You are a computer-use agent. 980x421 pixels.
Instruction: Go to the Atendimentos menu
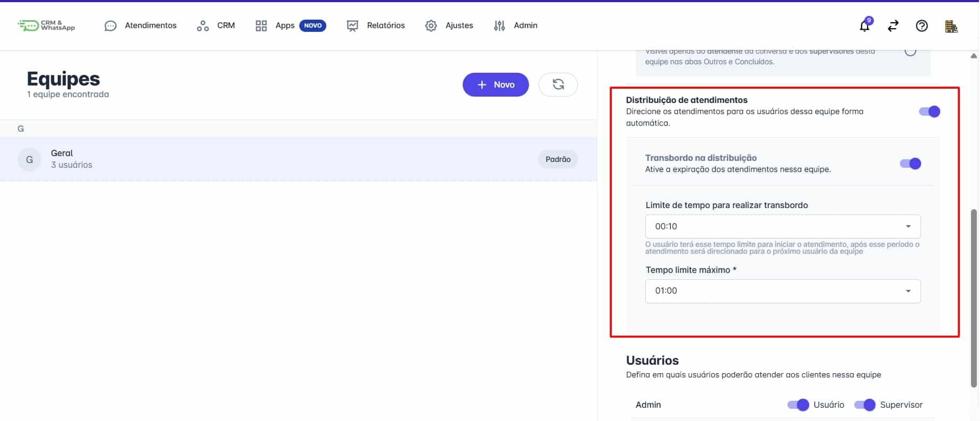click(x=141, y=25)
